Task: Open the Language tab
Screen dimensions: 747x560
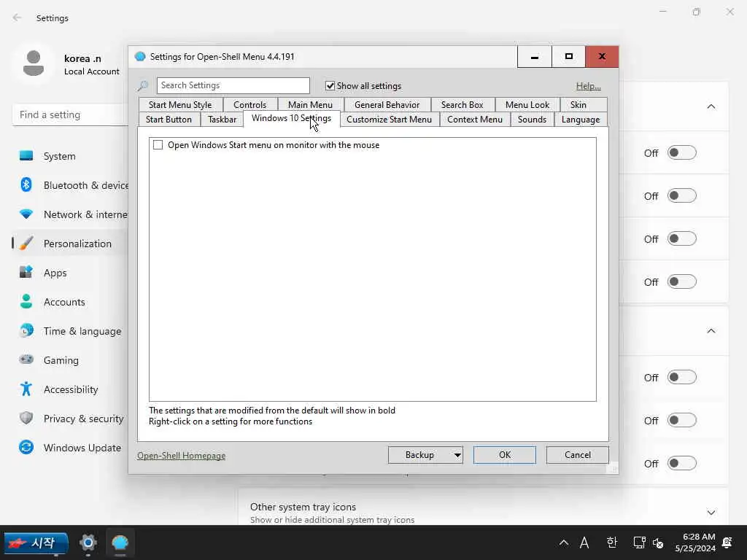Action: point(580,120)
